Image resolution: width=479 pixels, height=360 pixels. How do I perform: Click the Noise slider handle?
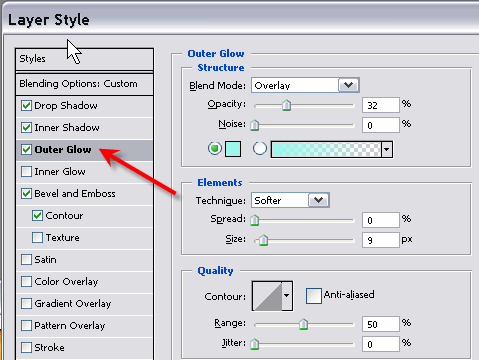click(255, 125)
